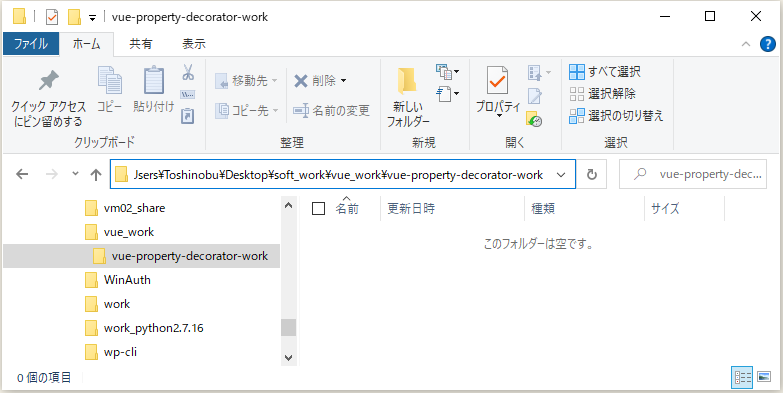Click 移動先 (Move to) button
The height and width of the screenshot is (393, 783).
point(247,80)
